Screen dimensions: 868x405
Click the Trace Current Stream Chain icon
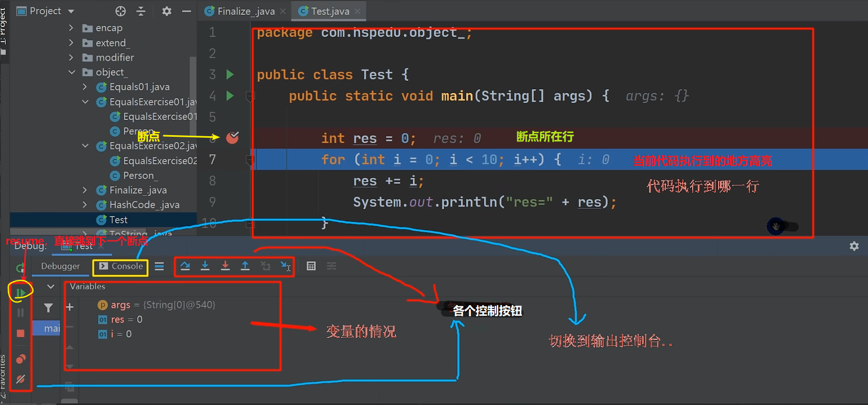coord(331,266)
